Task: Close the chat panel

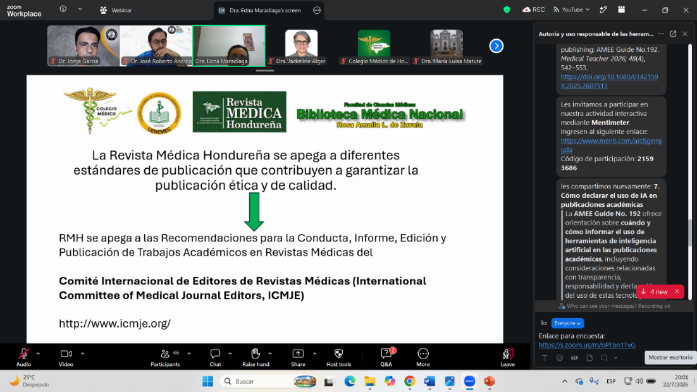Action: (685, 34)
